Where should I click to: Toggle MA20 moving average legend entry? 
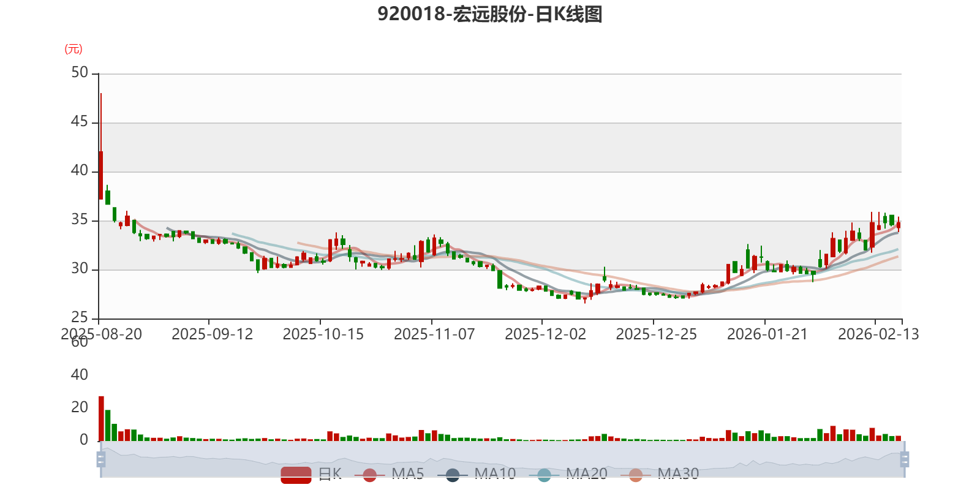point(568,474)
